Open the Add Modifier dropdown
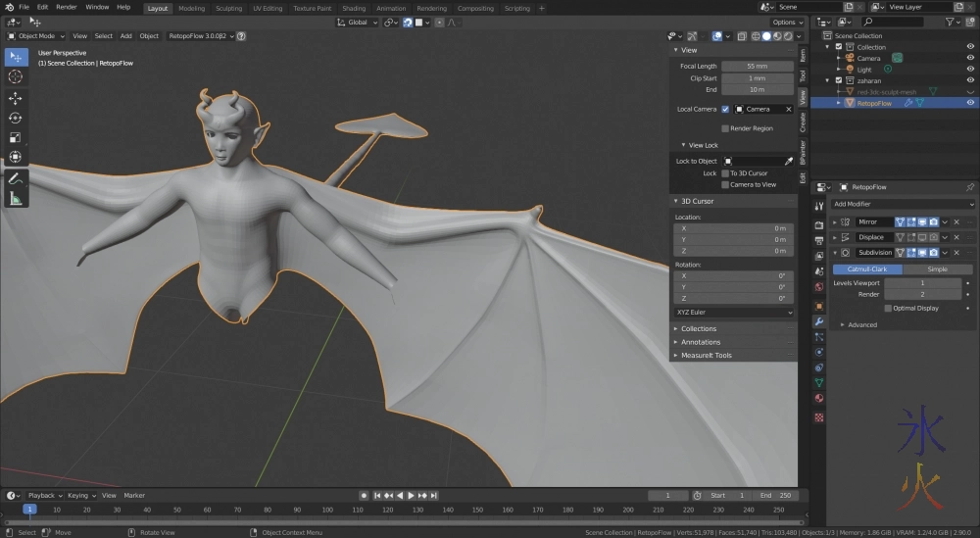Image resolution: width=980 pixels, height=538 pixels. click(x=902, y=204)
